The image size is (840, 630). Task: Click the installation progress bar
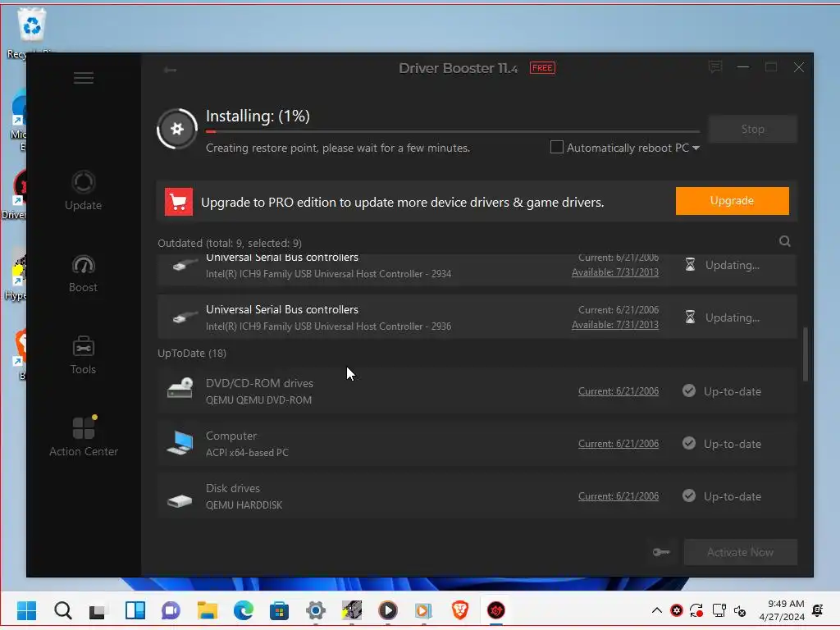453,131
